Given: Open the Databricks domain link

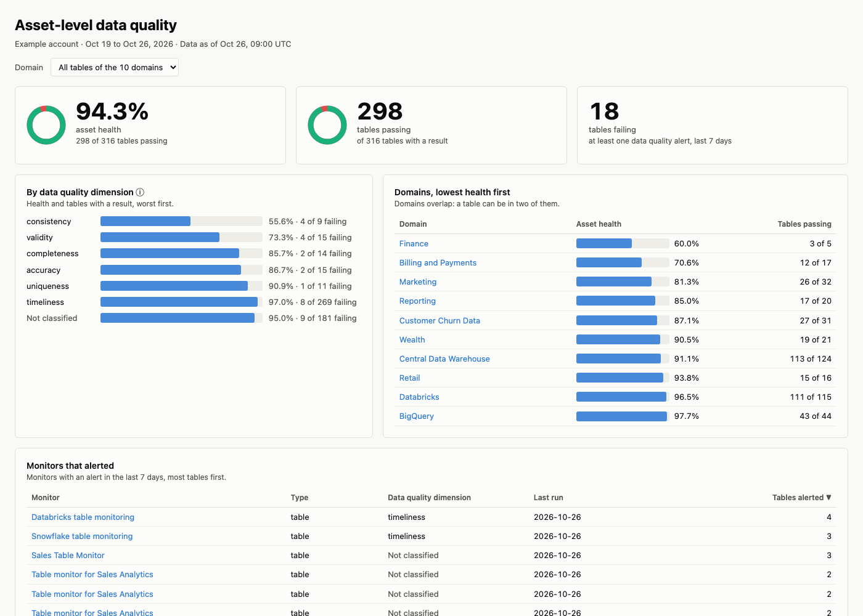Looking at the screenshot, I should [x=419, y=397].
